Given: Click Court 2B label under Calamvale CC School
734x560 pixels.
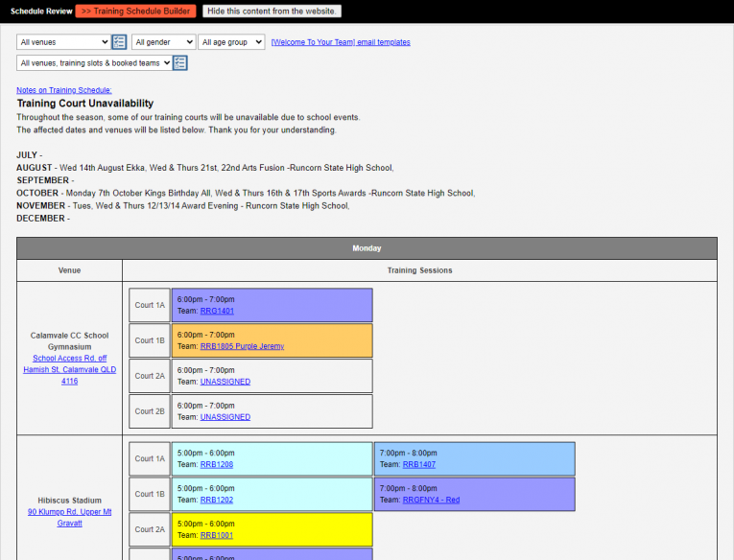Looking at the screenshot, I should (x=150, y=411).
